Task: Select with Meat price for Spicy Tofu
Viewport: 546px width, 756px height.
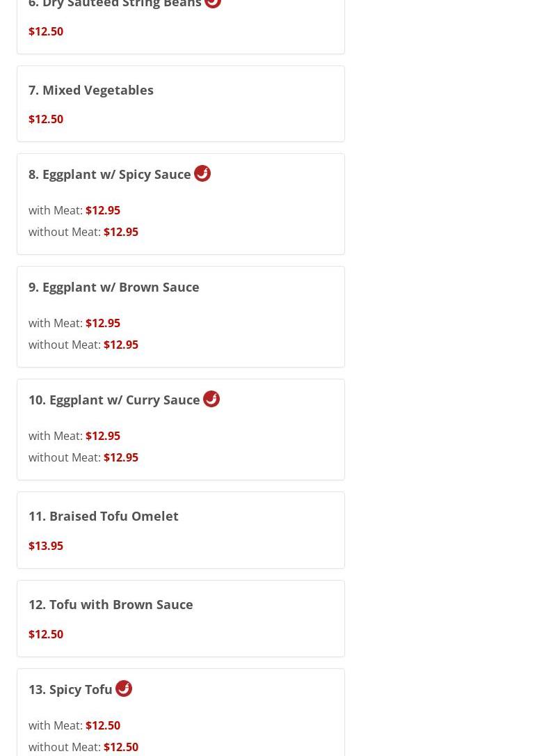Action: [x=102, y=725]
